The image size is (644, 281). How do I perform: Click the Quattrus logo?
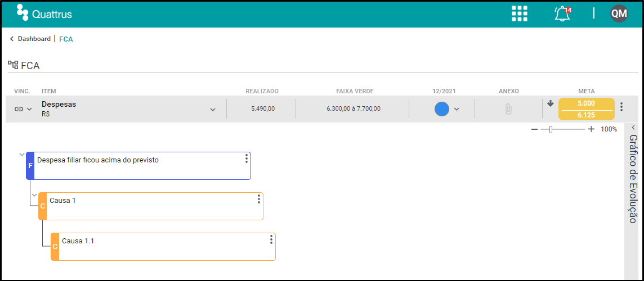click(x=44, y=13)
